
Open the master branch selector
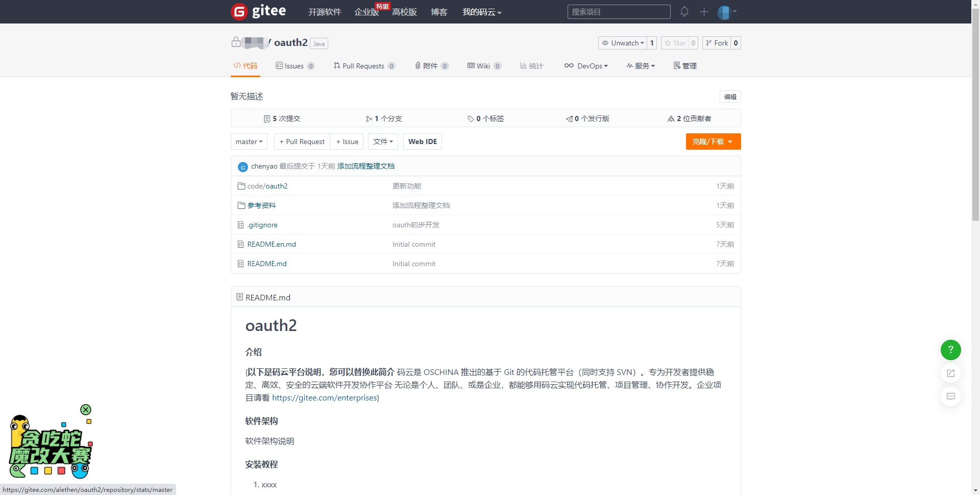coord(249,142)
